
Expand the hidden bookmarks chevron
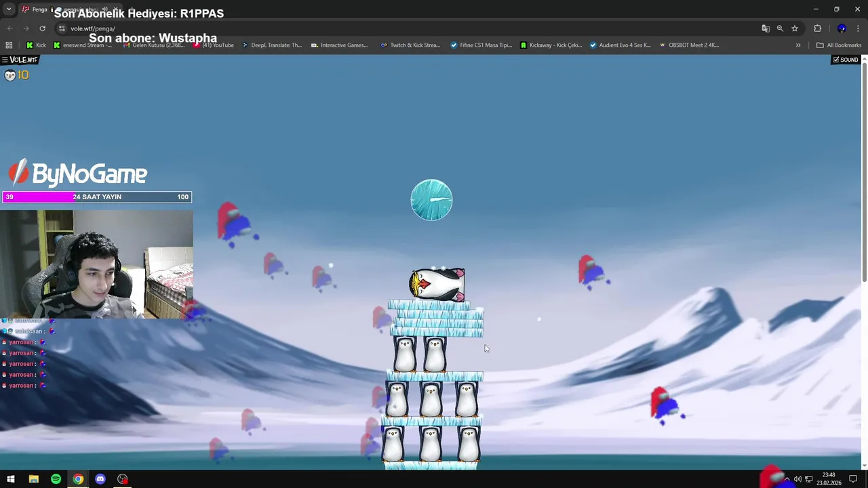pos(798,45)
